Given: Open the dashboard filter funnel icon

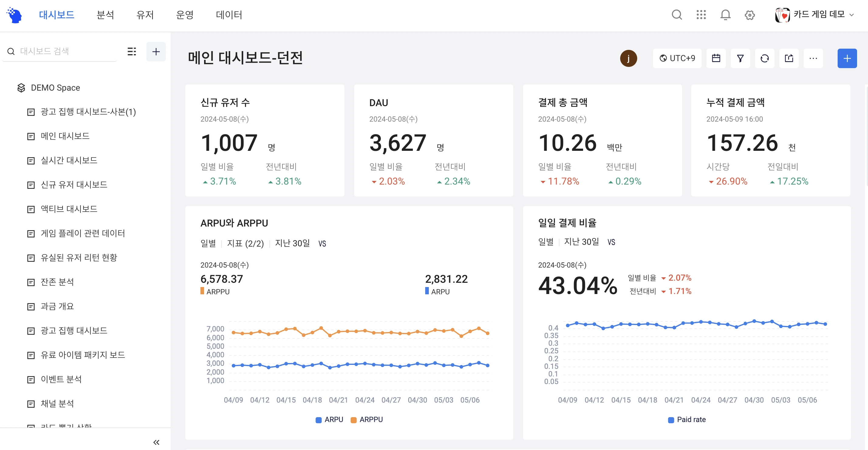Looking at the screenshot, I should click(x=740, y=58).
